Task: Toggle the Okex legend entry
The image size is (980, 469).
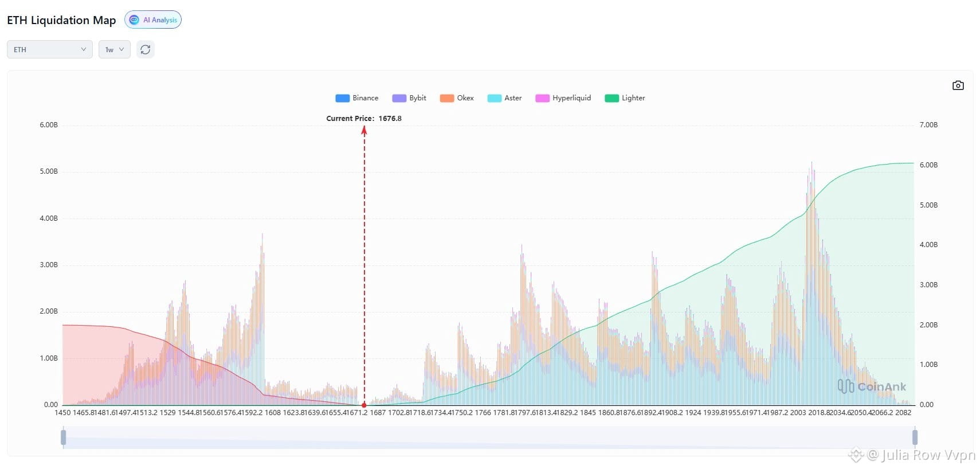Action: tap(457, 98)
